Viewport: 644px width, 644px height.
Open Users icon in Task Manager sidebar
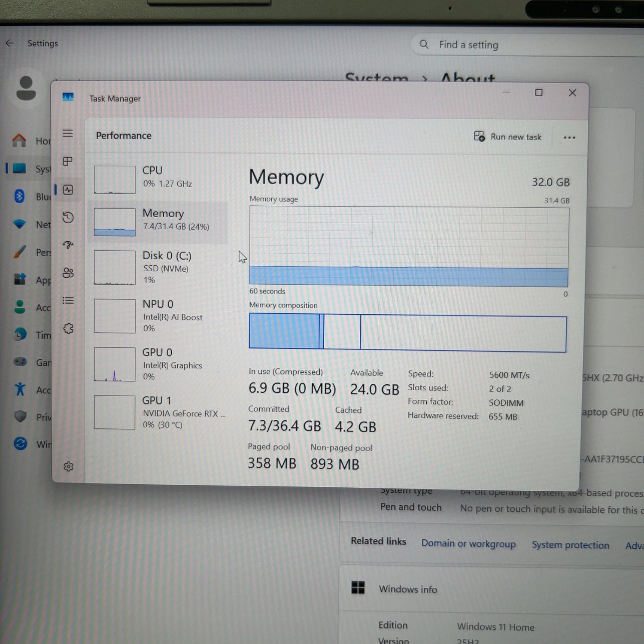(68, 273)
